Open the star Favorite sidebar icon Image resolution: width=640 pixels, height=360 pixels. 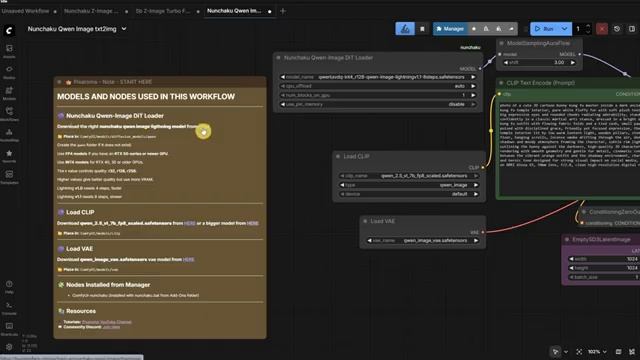coord(9,156)
